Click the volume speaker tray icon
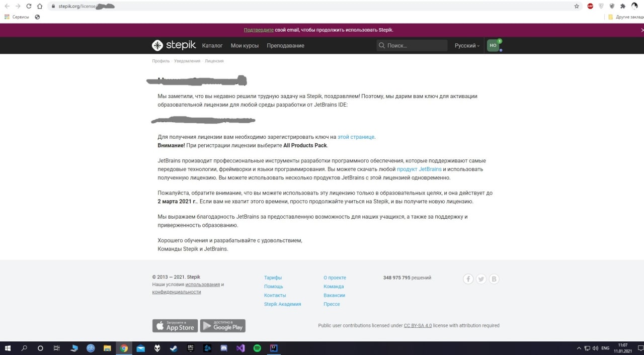This screenshot has height=355, width=644. click(x=596, y=348)
